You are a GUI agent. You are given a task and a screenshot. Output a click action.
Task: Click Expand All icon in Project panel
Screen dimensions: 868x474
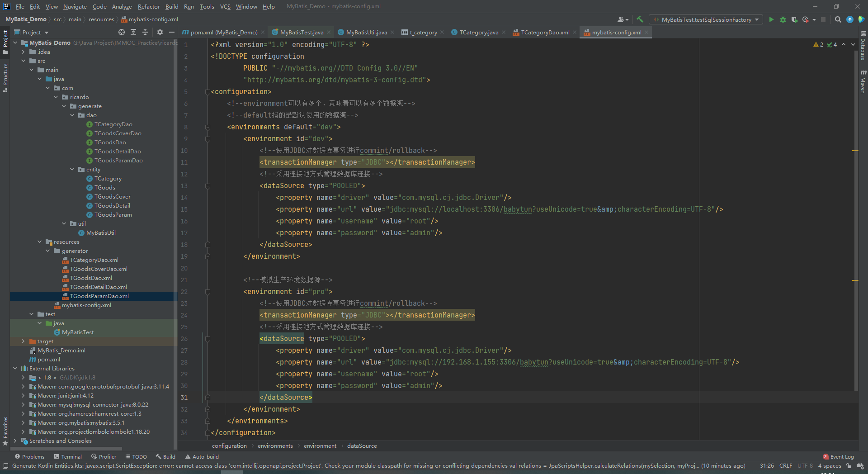point(133,32)
